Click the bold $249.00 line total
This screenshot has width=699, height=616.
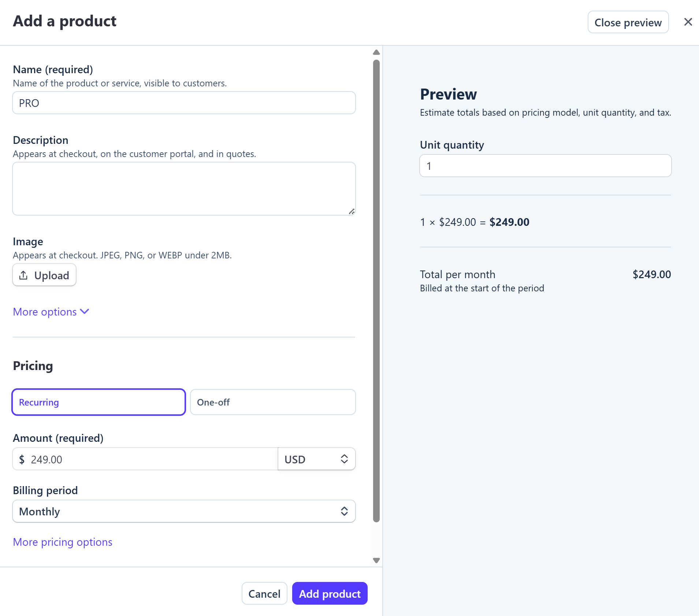[x=509, y=222]
